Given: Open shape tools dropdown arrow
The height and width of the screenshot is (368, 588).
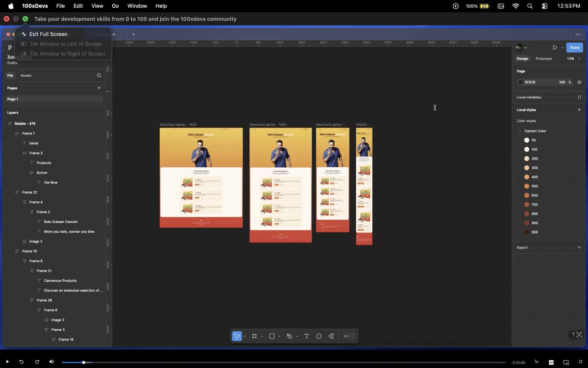Looking at the screenshot, I should (x=279, y=337).
